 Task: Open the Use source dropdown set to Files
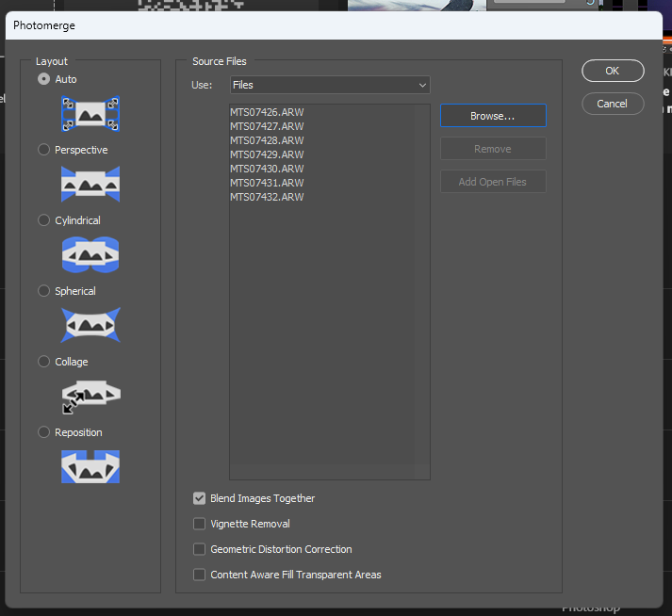click(x=330, y=85)
